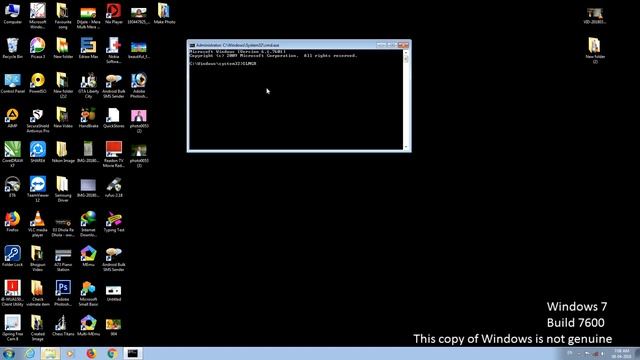Open the HandBrake desktop shortcut
Image resolution: width=640 pixels, height=360 pixels.
88,118
